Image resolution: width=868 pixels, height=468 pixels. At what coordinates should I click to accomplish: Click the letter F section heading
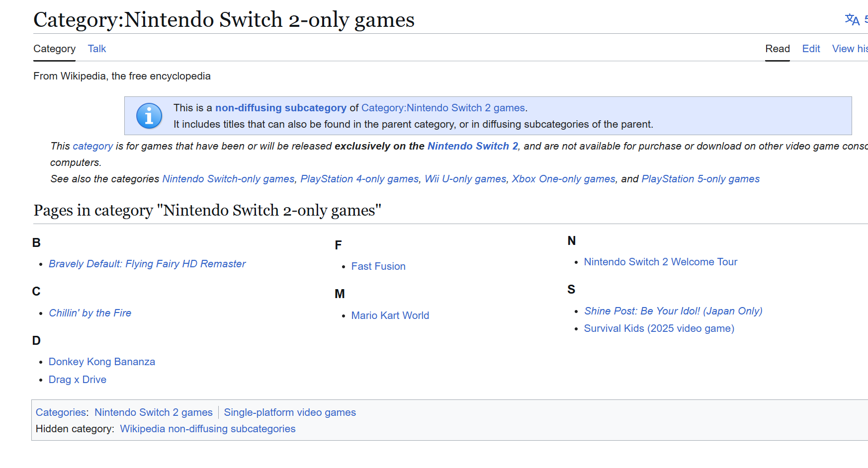(x=339, y=245)
